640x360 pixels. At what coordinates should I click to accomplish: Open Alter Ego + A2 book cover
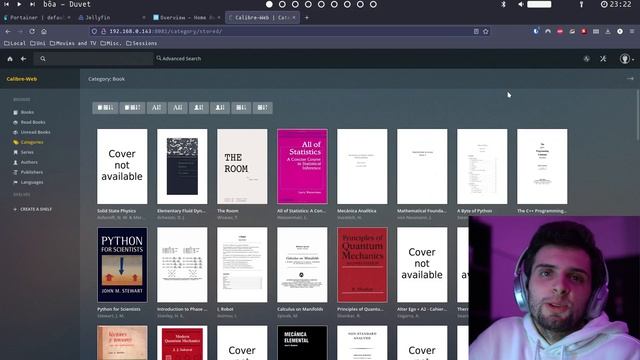(x=422, y=265)
